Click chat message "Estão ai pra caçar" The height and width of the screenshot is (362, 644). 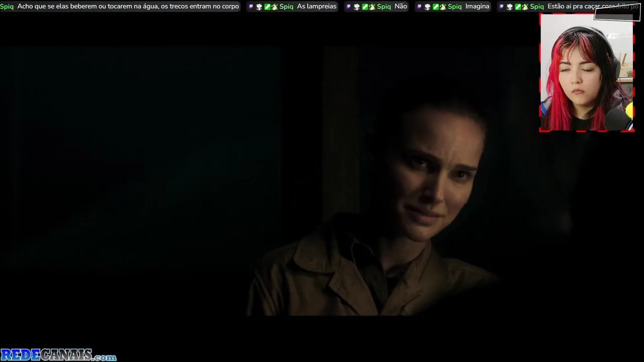pos(593,7)
